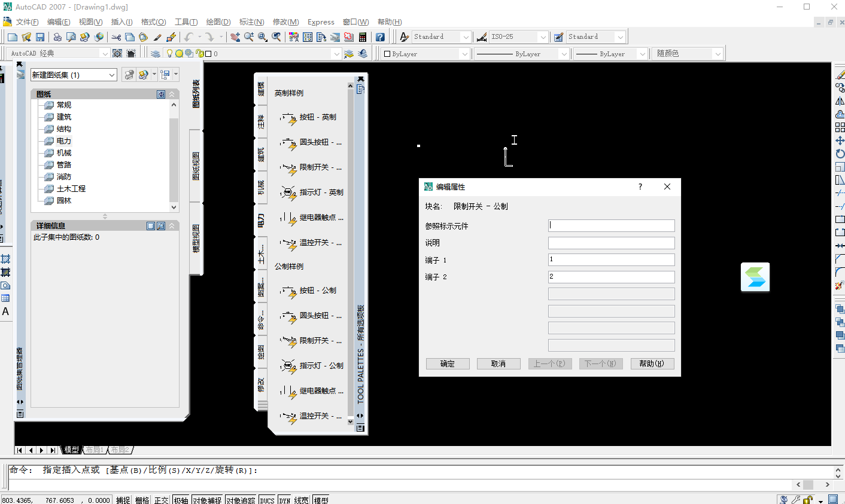Open the 随颜色 plot style dropdown
Screen dimensions: 845x504
click(x=687, y=54)
